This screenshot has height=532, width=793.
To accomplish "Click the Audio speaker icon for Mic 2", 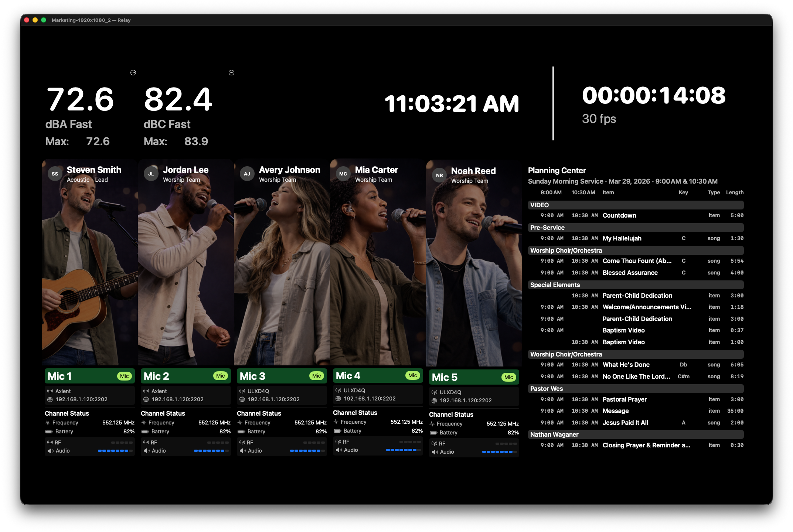I will (146, 451).
